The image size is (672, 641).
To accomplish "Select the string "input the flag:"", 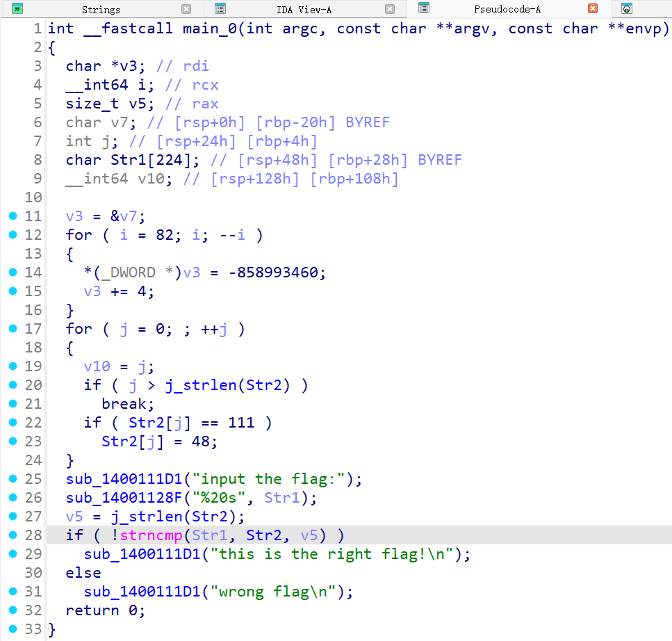I will (267, 478).
